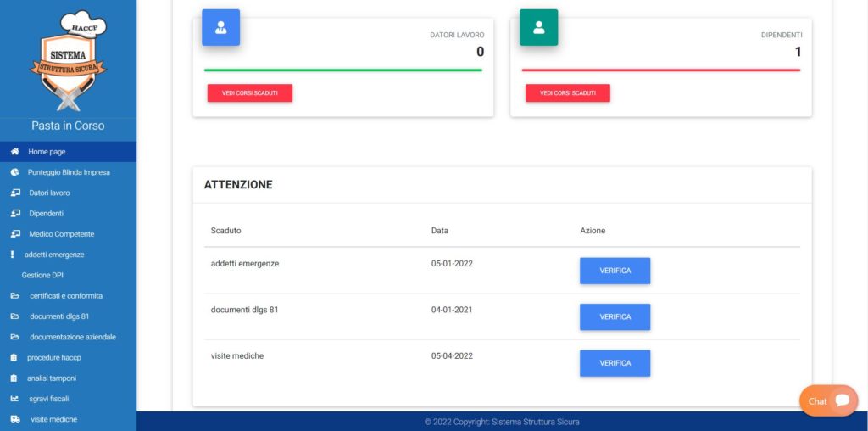Click the icon next to Dipendenti in sidebar
The height and width of the screenshot is (431, 868).
tap(15, 213)
